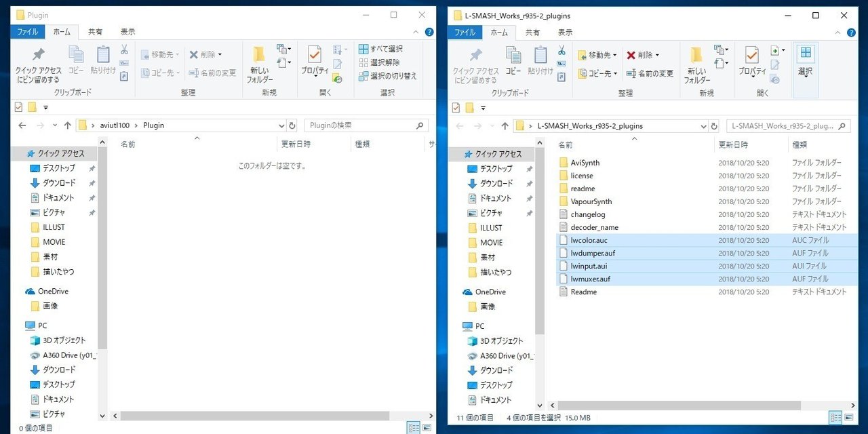File tab in Plugin window

[x=28, y=32]
